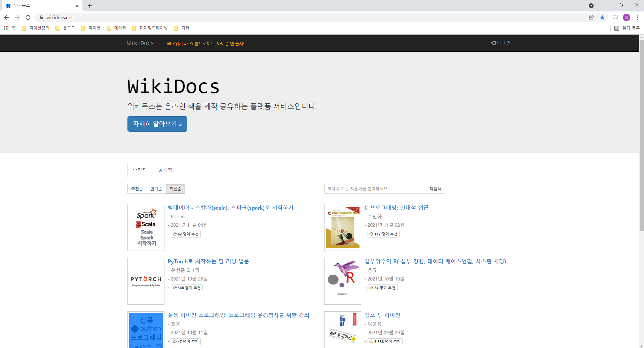Open the 점프 투 파이썬 cover thumbnail
This screenshot has width=644, height=348.
tap(343, 330)
